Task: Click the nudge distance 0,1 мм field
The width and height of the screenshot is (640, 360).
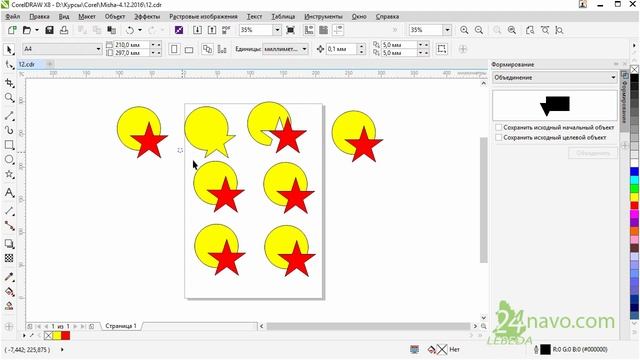Action: point(342,49)
